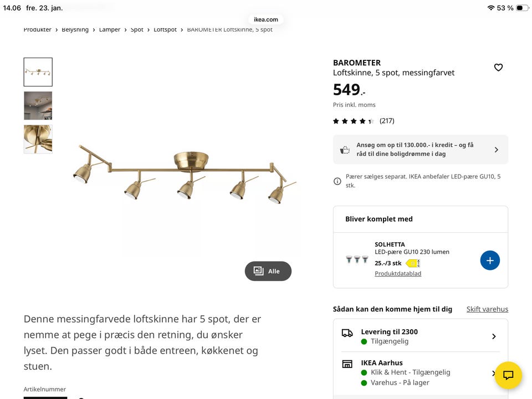Add SOLHETTA bulbs with the plus button
This screenshot has height=399, width=532.
coord(490,260)
